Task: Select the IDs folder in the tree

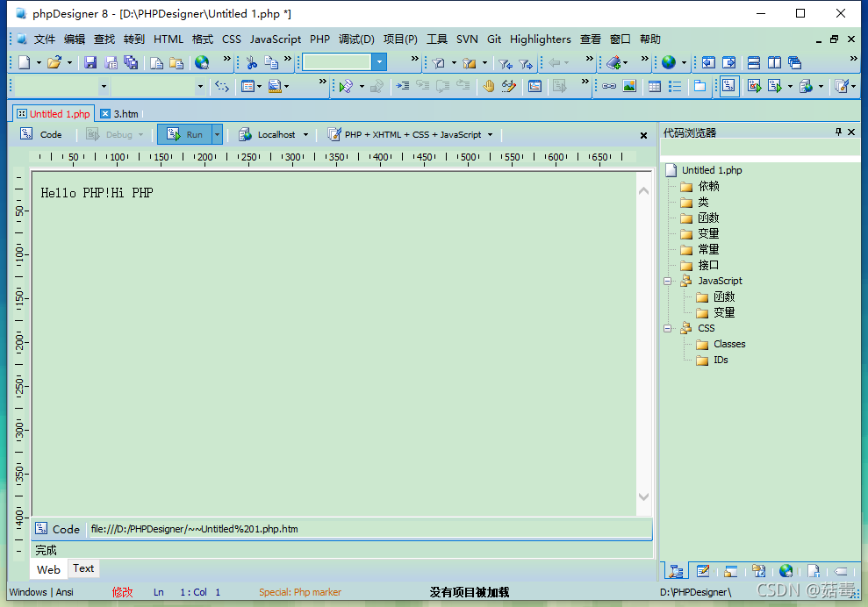Action: [x=721, y=361]
